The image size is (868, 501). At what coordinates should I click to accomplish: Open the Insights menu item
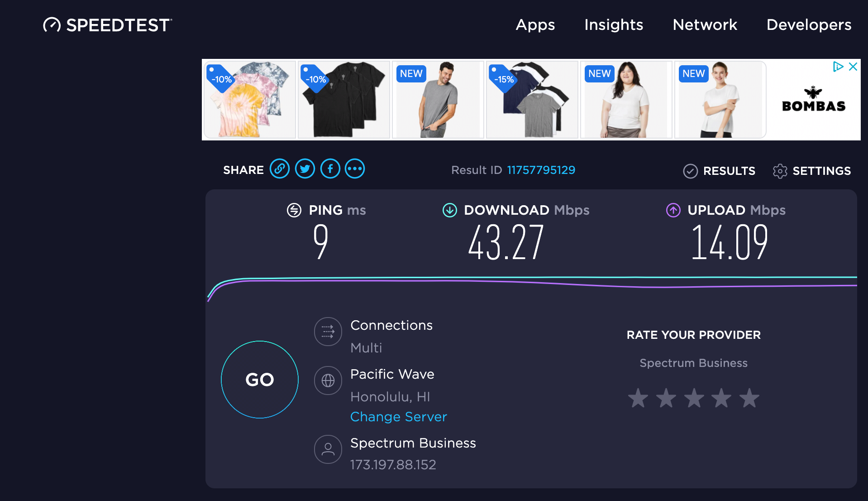613,25
